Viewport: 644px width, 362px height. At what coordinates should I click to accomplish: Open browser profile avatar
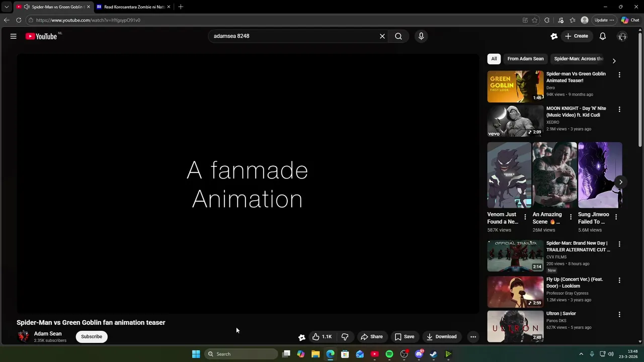coord(585,20)
